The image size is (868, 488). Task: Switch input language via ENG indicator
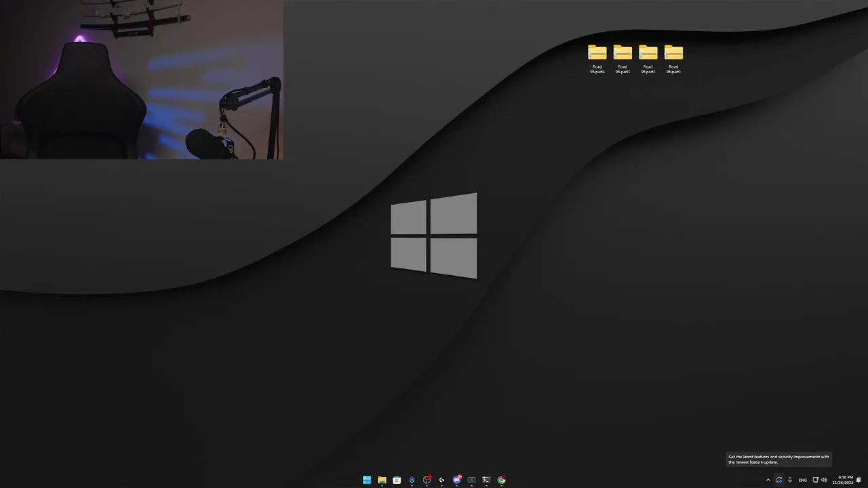(x=803, y=480)
